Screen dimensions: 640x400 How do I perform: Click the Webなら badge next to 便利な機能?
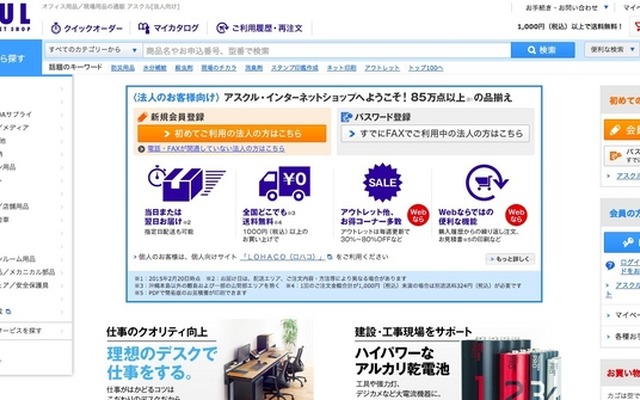pos(516,215)
